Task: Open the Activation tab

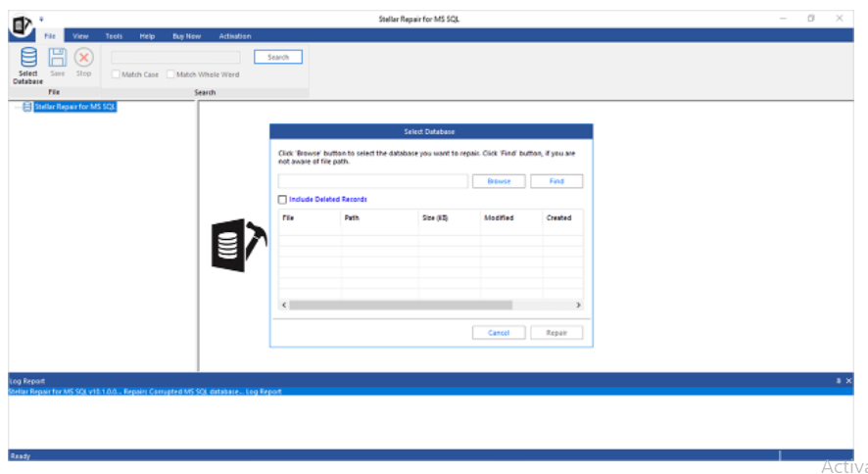Action: (235, 36)
